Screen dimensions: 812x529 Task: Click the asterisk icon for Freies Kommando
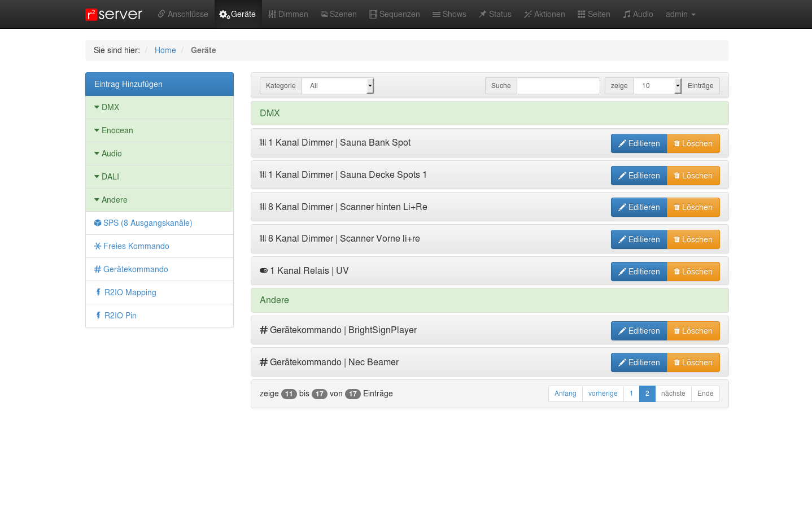pos(98,246)
